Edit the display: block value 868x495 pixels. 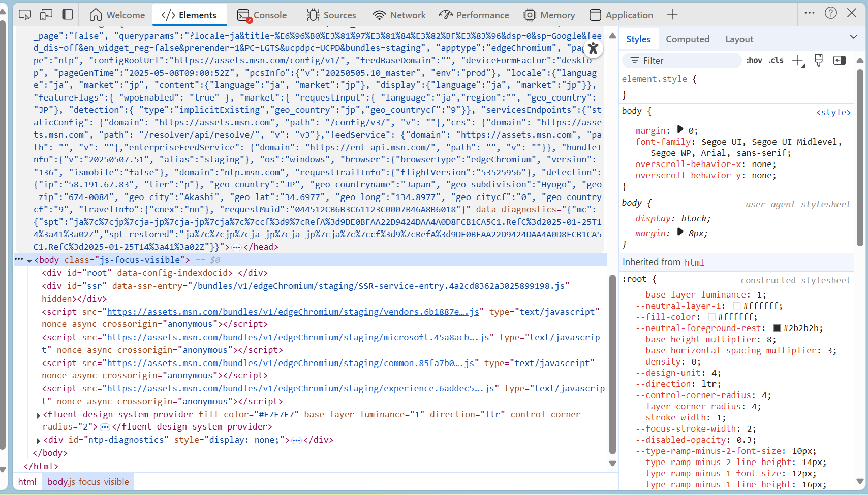pyautogui.click(x=694, y=218)
